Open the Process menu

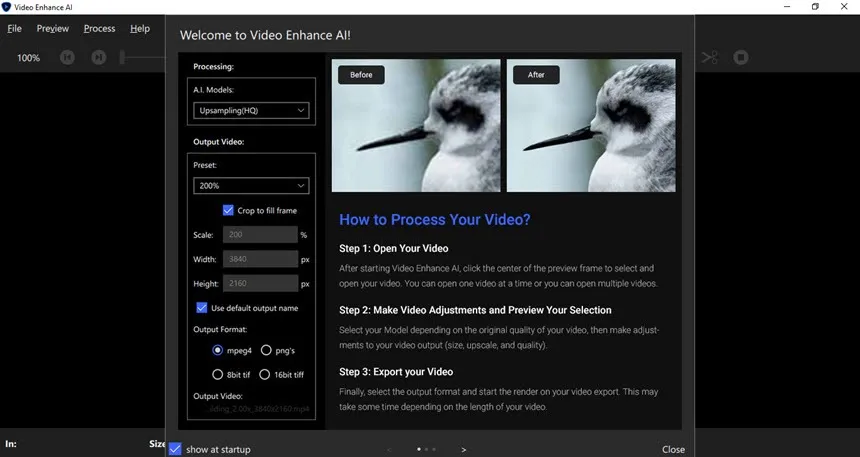coord(99,29)
